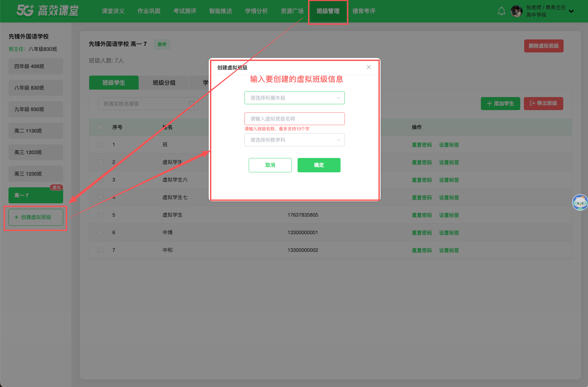Screen dimensions: 588x387
Task: Click the 创建虚拟班级 button
Action: coord(36,217)
